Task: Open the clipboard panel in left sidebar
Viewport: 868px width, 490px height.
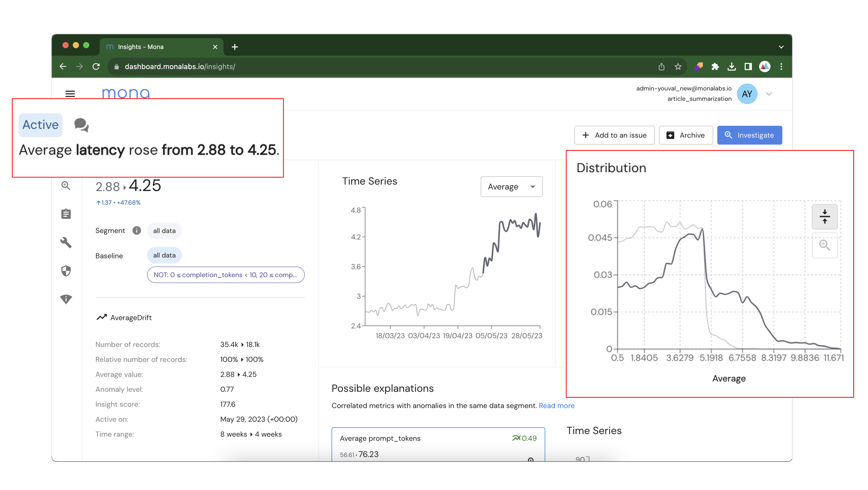Action: [66, 214]
